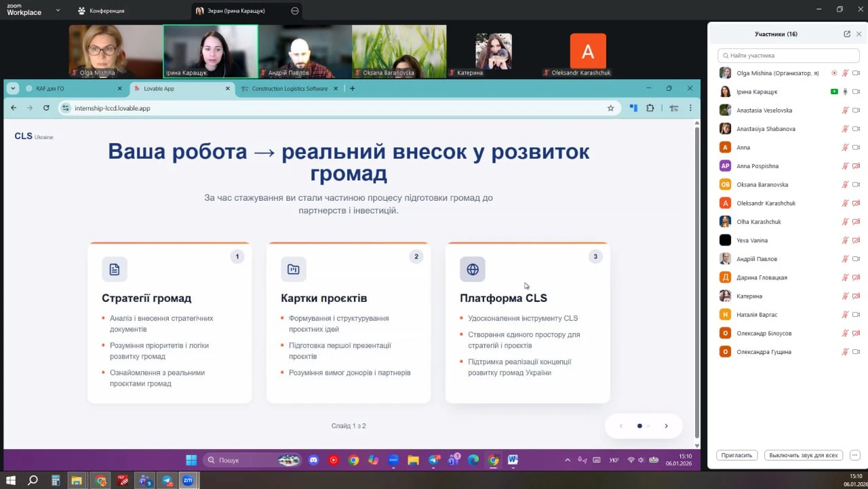Reload the internship-lccd.lovable.app page
Screen dimensions: 868x489
click(x=46, y=108)
